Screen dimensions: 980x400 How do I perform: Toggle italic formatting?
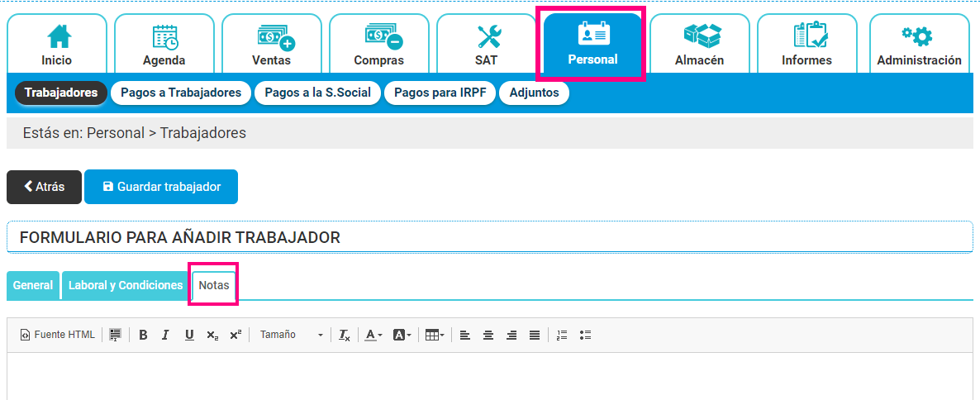[165, 335]
